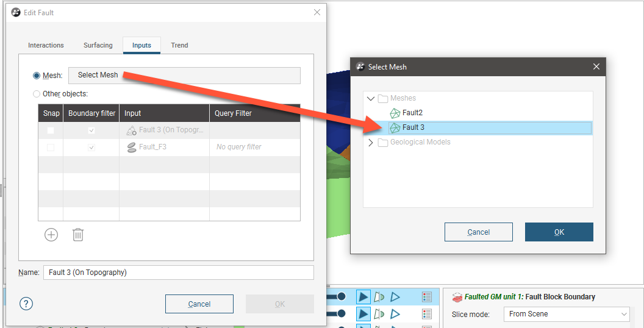
Task: Toggle Boundary filter checkbox for Fault 3 row
Action: tap(91, 130)
